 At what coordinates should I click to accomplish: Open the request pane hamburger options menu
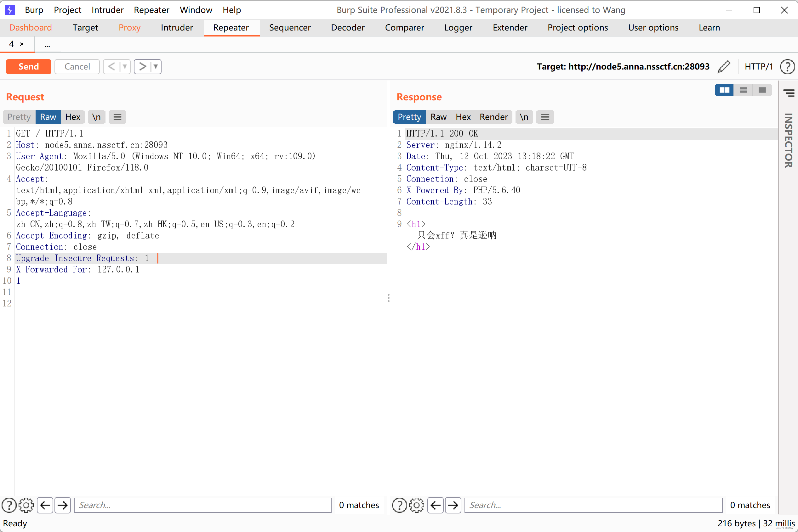pyautogui.click(x=117, y=117)
